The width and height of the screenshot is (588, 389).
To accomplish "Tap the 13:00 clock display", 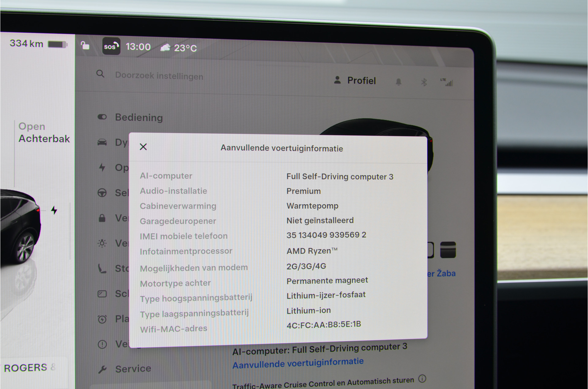I will tap(138, 47).
